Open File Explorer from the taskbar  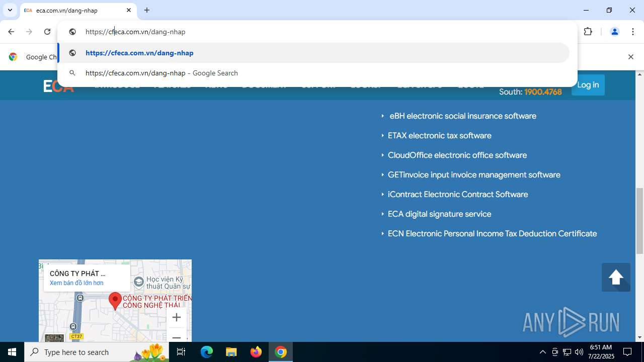[x=231, y=352]
